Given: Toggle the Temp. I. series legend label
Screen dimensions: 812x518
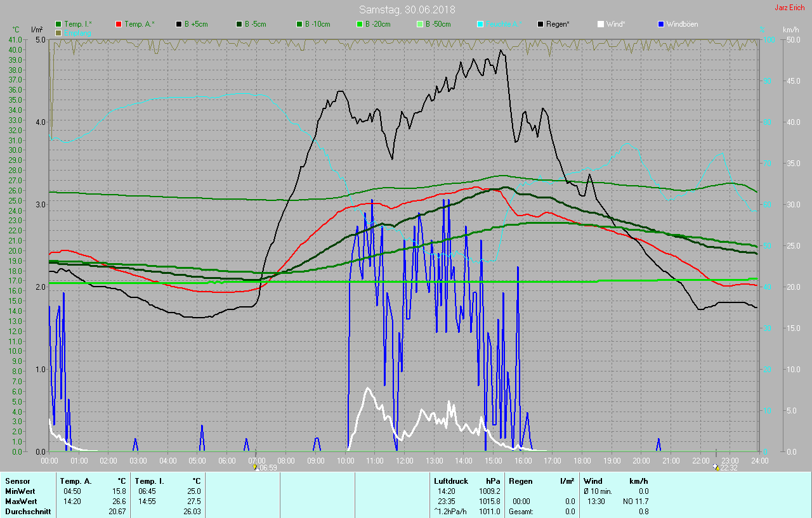Looking at the screenshot, I should [77, 24].
